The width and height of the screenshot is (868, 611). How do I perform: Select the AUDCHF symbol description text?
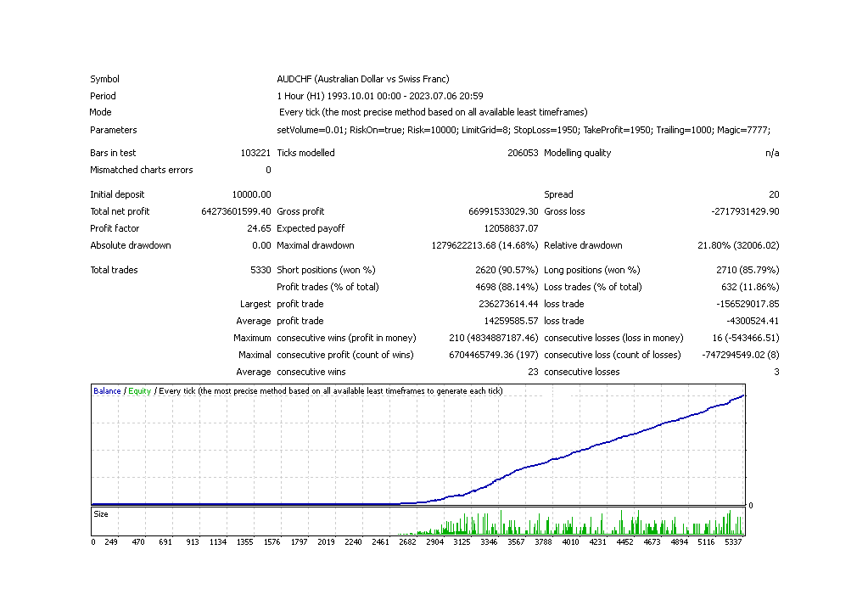(x=362, y=79)
